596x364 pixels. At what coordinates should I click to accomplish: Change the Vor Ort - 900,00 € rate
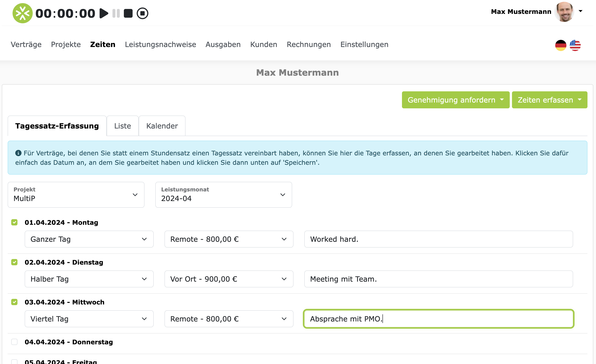click(229, 279)
